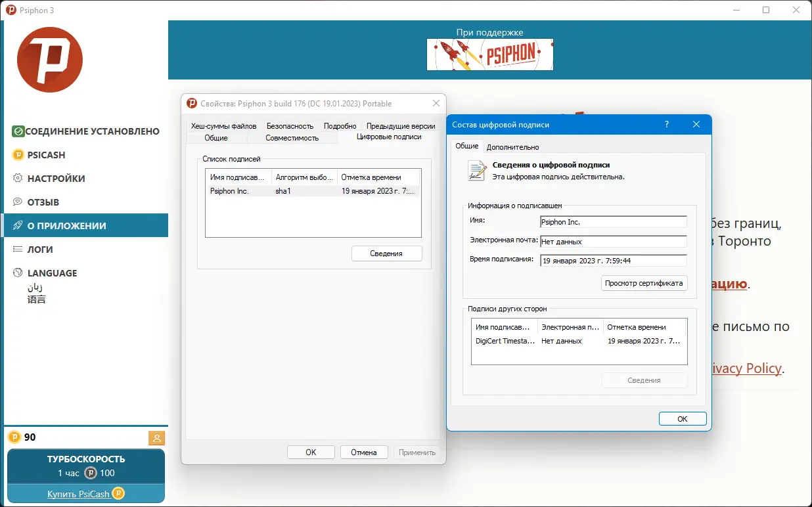Click the Электронная почта field
This screenshot has width=812, height=507.
point(614,242)
